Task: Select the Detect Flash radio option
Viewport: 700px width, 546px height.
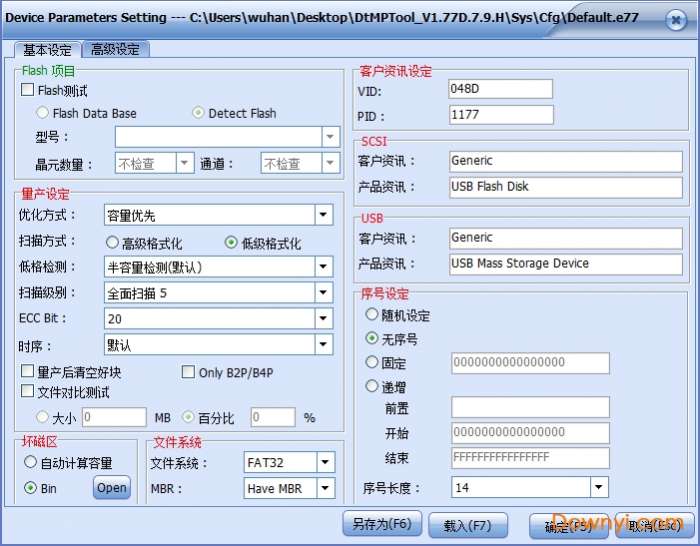Action: [198, 113]
